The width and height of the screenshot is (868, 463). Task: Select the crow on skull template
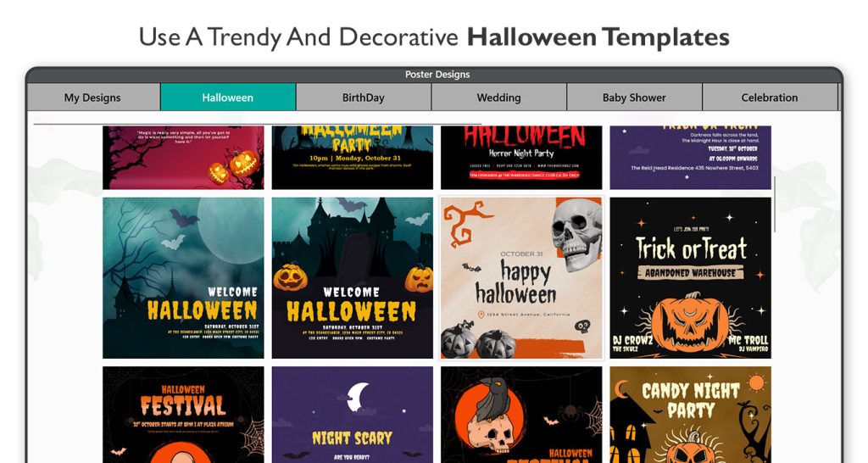[521, 415]
